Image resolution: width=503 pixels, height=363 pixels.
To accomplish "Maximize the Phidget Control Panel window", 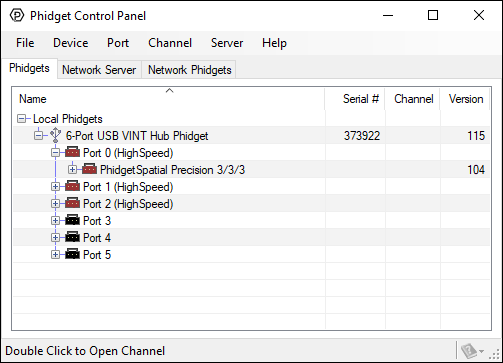I will [433, 15].
